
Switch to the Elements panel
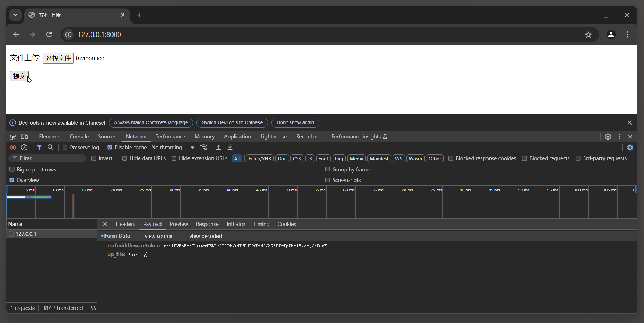click(49, 137)
